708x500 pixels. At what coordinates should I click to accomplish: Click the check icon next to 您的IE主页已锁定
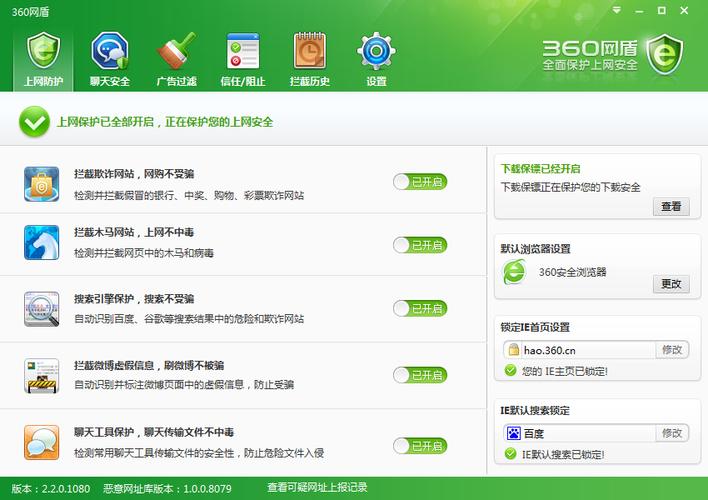[510, 370]
